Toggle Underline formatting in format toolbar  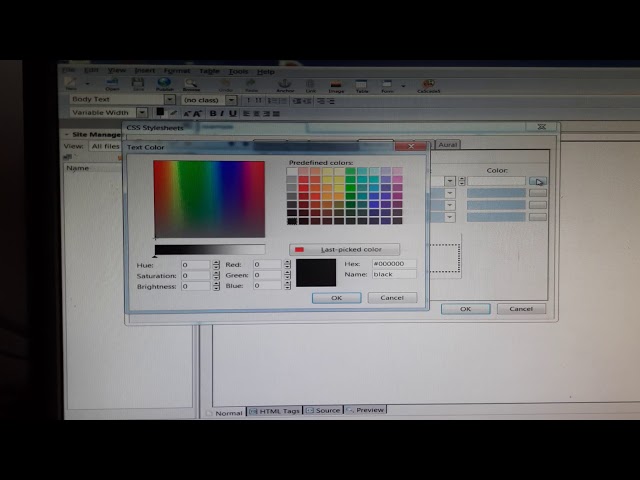(233, 113)
